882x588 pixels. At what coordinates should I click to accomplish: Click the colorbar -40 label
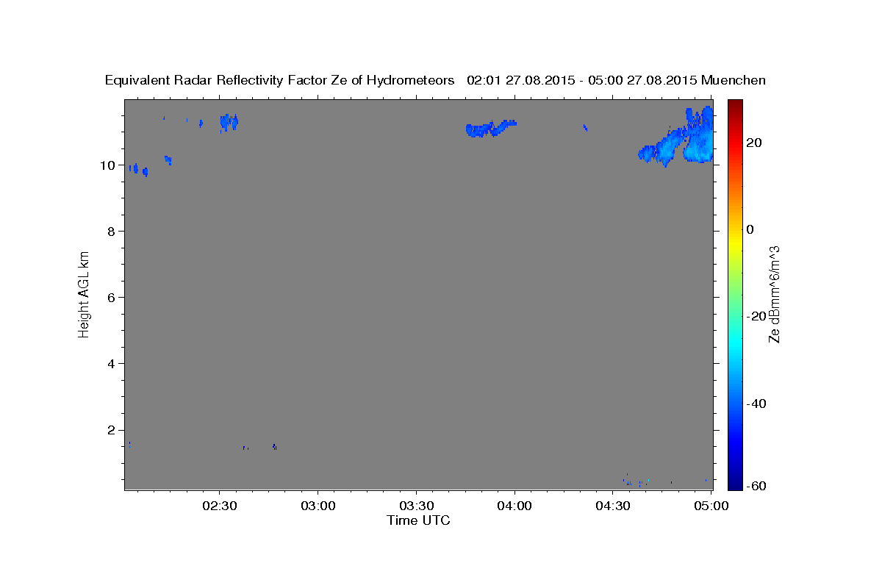tap(756, 404)
